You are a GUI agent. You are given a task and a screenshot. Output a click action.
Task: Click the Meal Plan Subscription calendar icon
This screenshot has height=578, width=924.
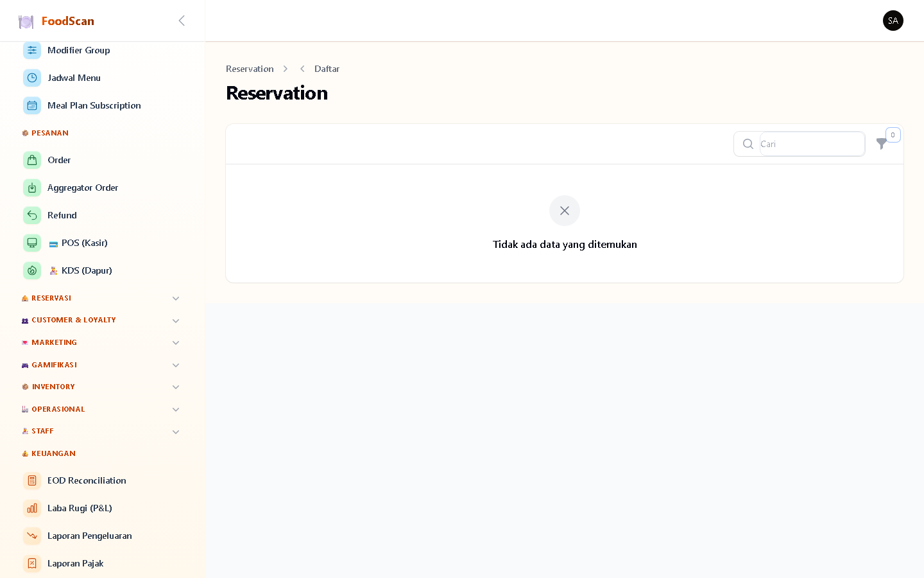tap(32, 105)
